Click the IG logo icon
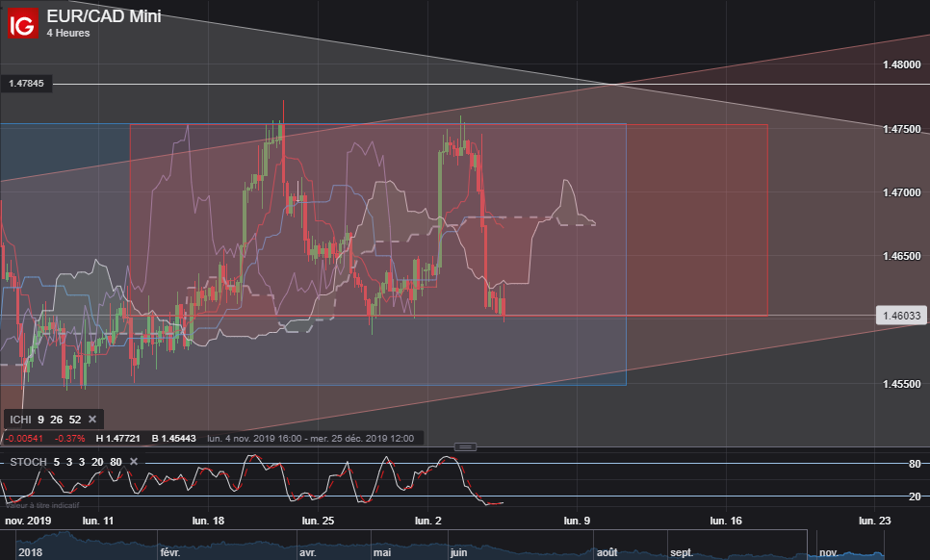Screen dimensions: 930x560 (x=22, y=23)
